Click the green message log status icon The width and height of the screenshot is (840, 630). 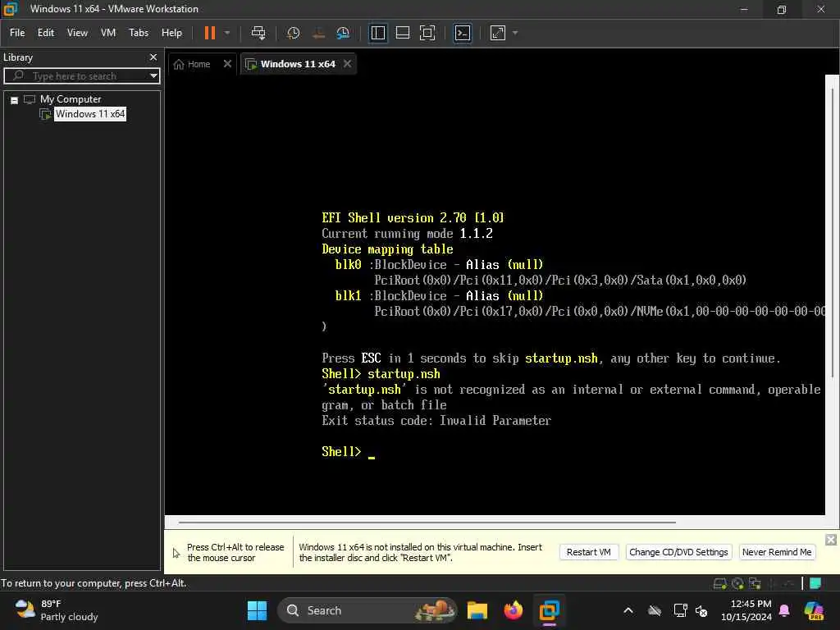[x=815, y=583]
